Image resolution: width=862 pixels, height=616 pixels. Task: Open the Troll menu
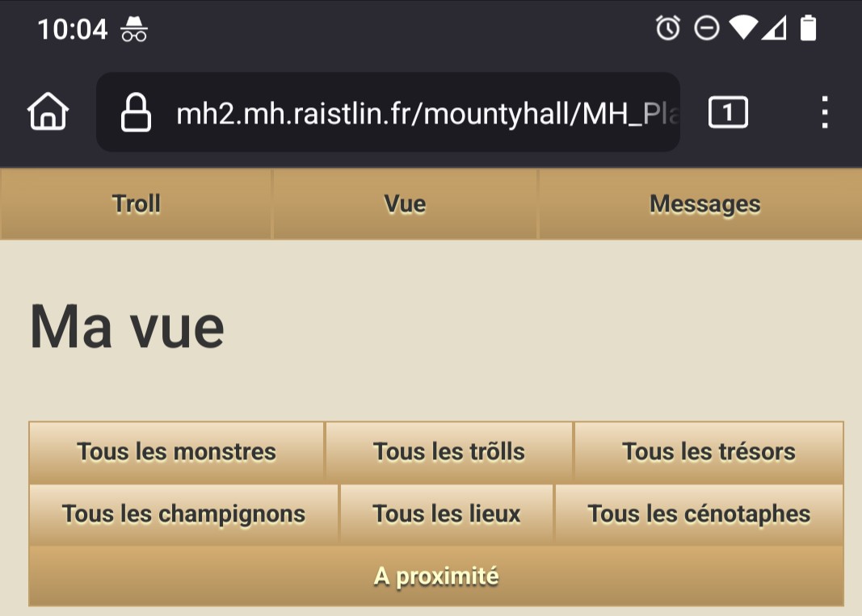[x=136, y=204]
